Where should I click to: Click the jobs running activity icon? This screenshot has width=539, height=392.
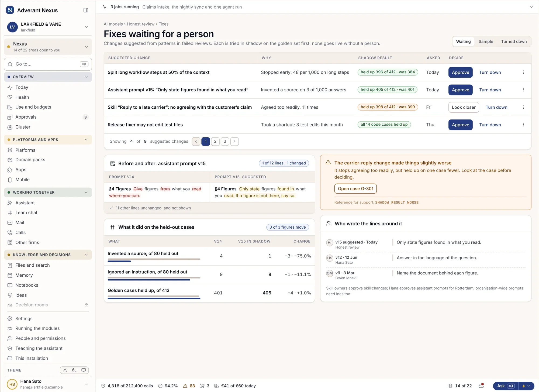pos(104,7)
